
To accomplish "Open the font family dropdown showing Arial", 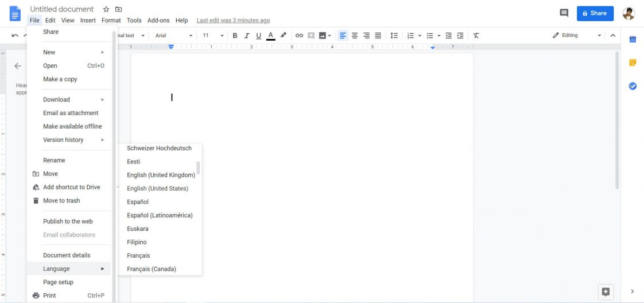I will pos(173,36).
